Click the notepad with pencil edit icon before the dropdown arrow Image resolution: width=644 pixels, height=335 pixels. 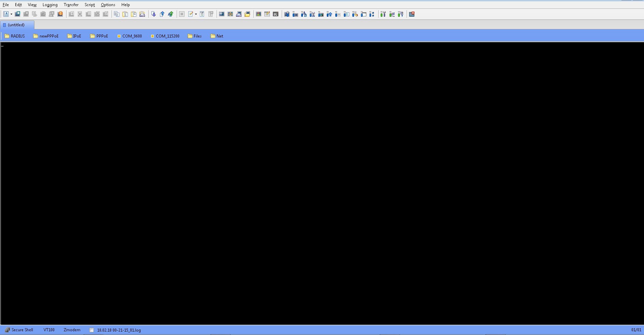(x=191, y=14)
